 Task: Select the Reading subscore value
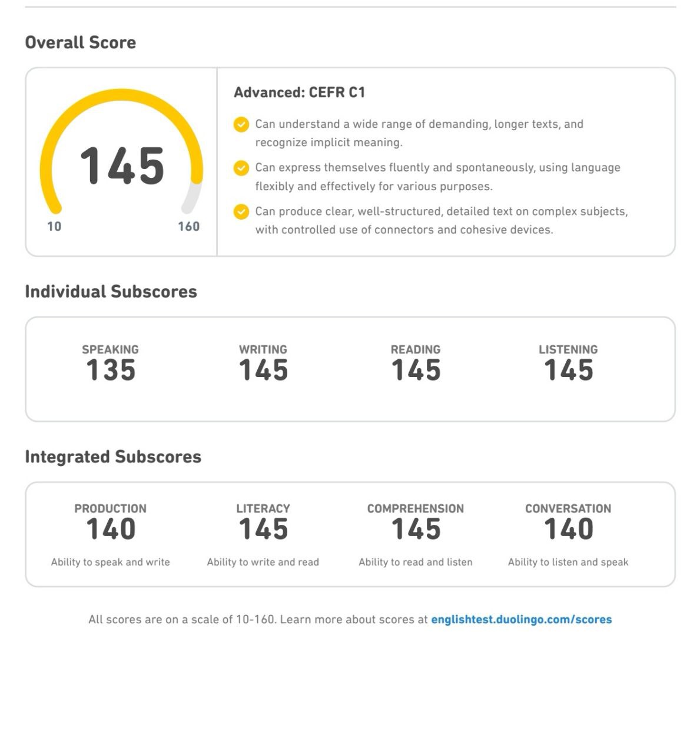pyautogui.click(x=416, y=371)
